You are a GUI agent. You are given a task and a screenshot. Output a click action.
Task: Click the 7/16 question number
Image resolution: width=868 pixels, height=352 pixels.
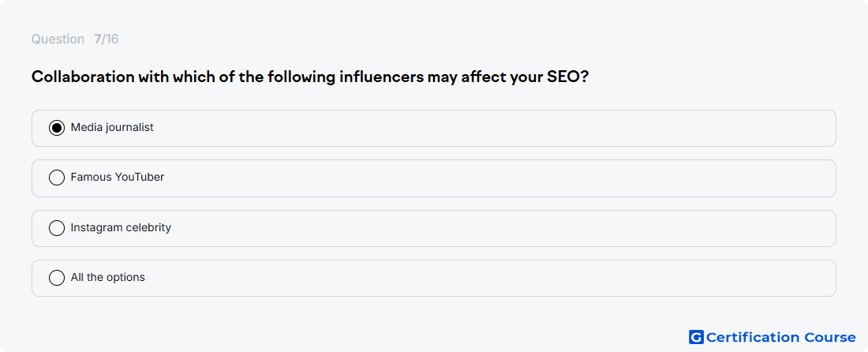point(107,39)
